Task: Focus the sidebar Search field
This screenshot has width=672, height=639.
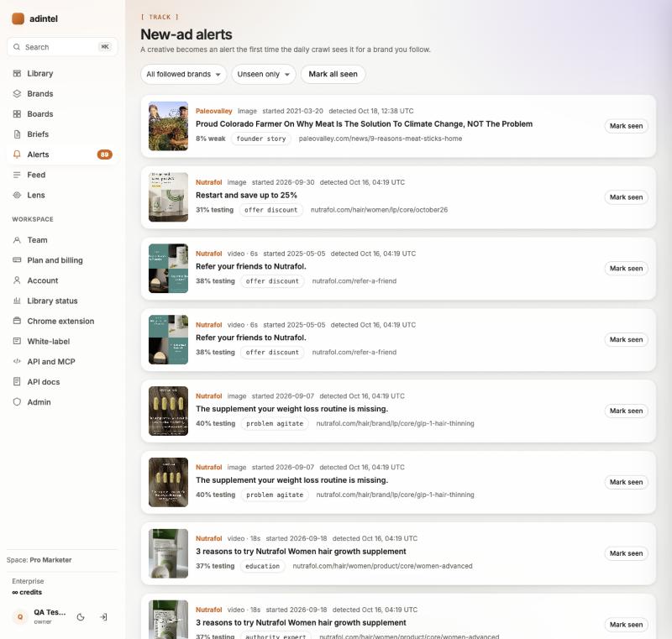Action: pos(62,47)
